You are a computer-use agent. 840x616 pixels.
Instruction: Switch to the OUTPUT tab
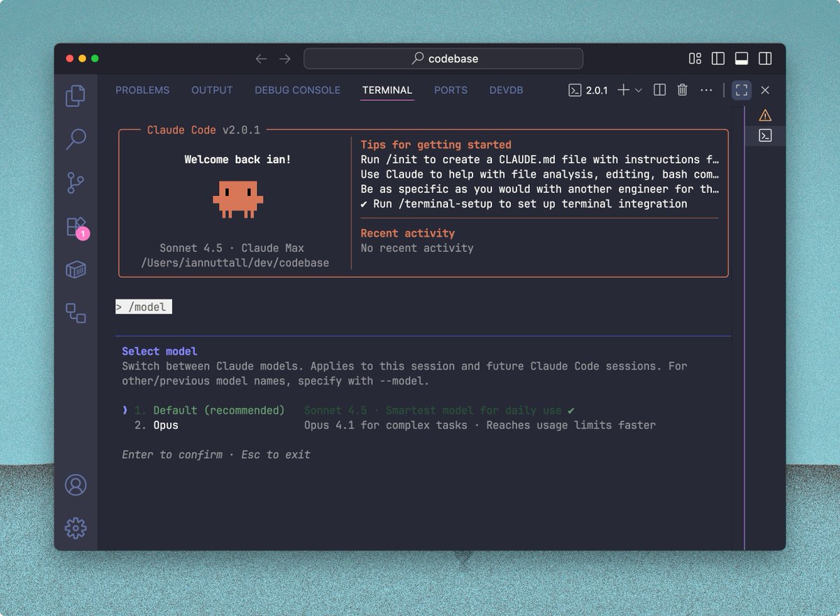(x=212, y=90)
